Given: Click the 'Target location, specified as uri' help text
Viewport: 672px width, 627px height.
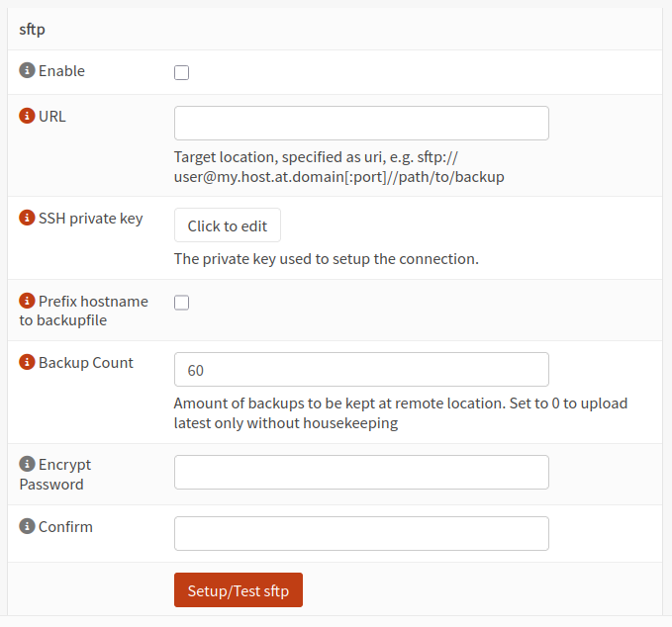Looking at the screenshot, I should 339,167.
